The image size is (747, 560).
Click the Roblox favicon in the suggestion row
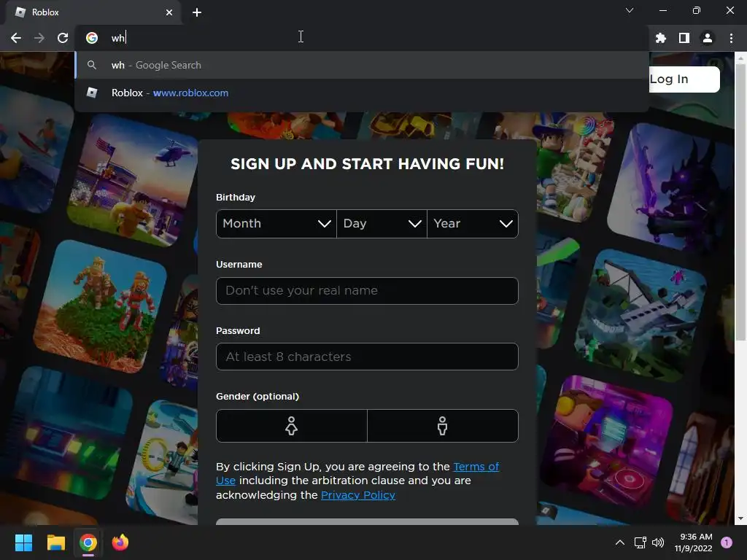[x=92, y=93]
